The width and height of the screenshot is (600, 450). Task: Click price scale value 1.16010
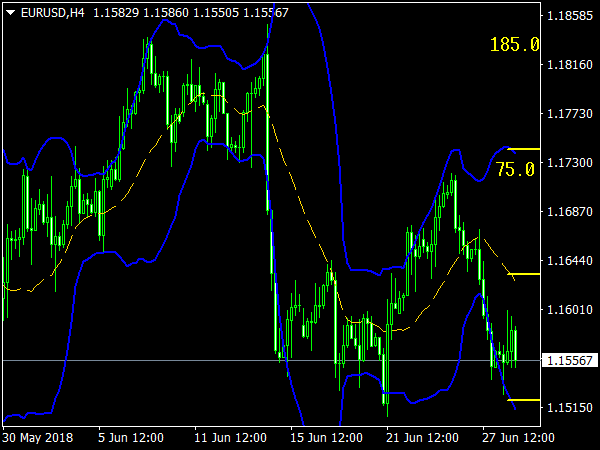point(570,310)
